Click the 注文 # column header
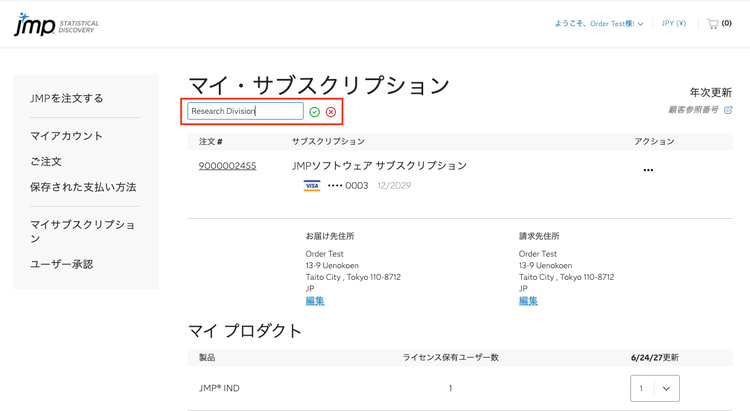The width and height of the screenshot is (750, 411). [211, 142]
